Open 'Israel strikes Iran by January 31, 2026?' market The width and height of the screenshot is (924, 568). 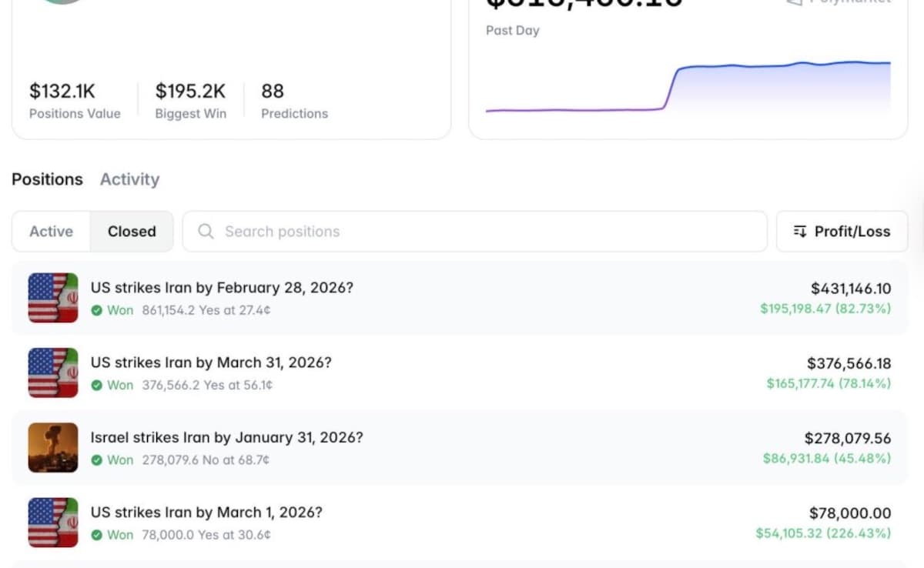click(x=226, y=438)
